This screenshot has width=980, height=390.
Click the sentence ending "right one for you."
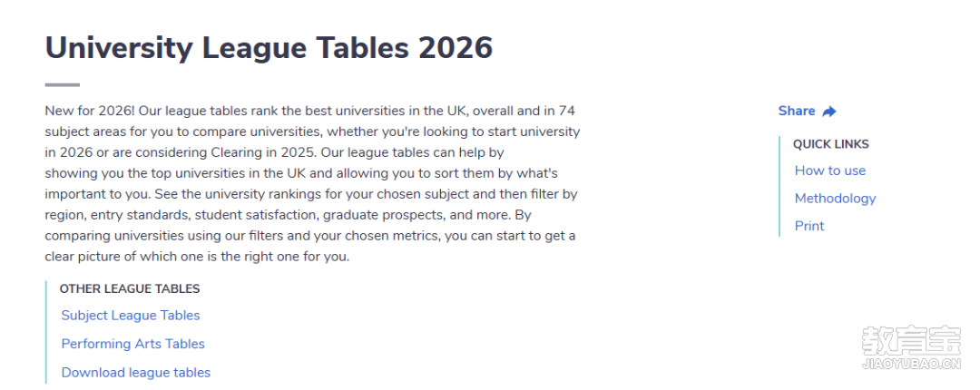click(x=197, y=257)
